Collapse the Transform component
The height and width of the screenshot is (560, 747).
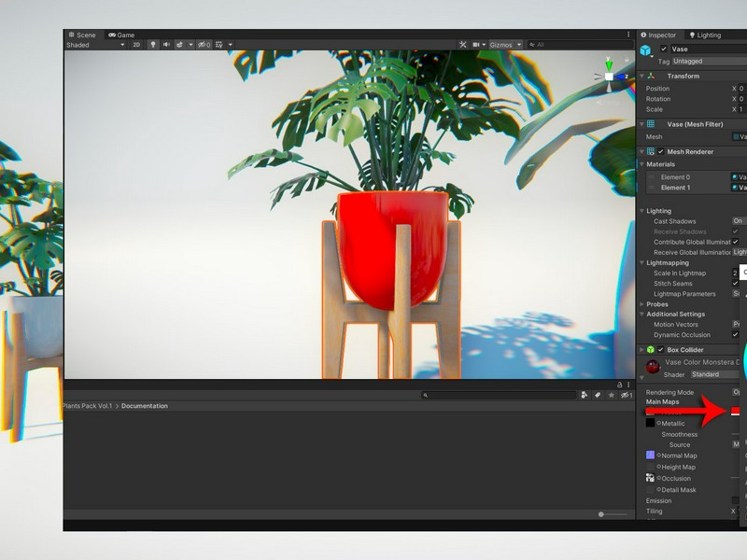tap(641, 76)
